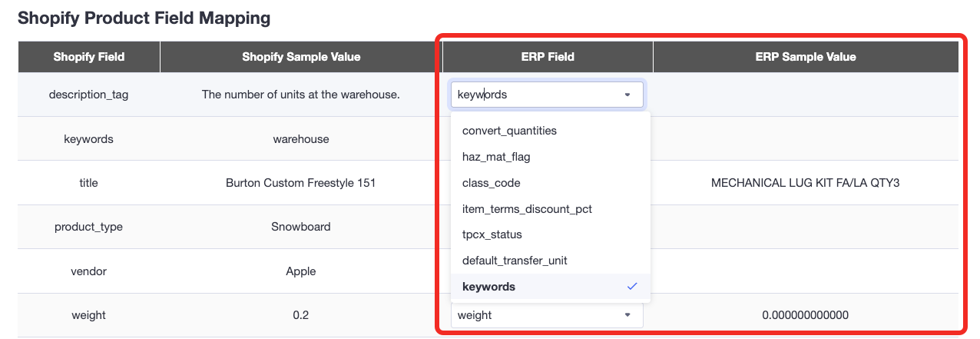Click the Shopify Field column header
Viewport: 980px width, 339px height.
pyautogui.click(x=89, y=57)
